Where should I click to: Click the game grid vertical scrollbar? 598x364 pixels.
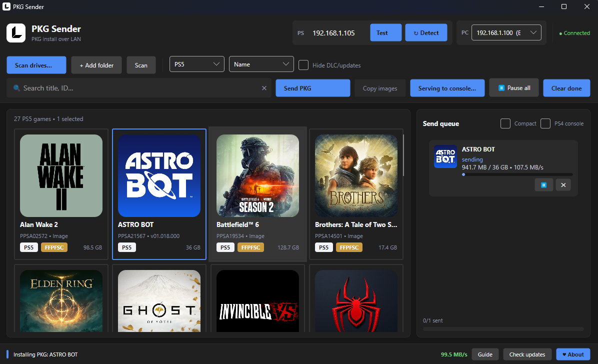pos(403,155)
